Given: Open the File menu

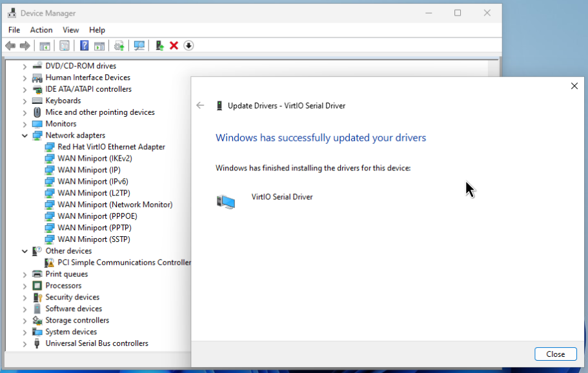Looking at the screenshot, I should click(x=14, y=30).
